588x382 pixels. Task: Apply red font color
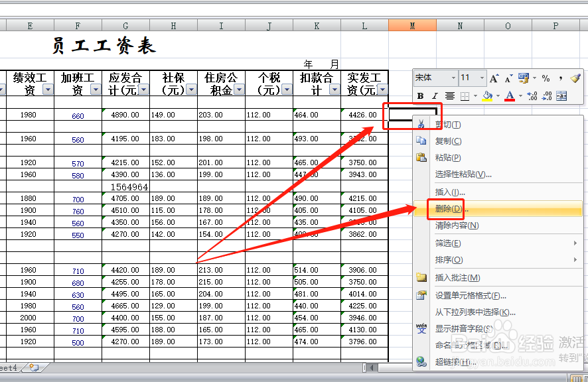[x=509, y=95]
